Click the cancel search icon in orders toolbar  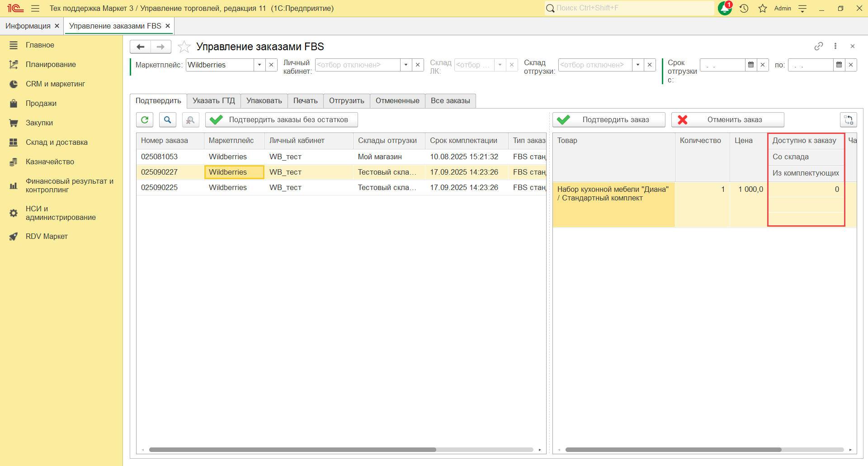(190, 120)
